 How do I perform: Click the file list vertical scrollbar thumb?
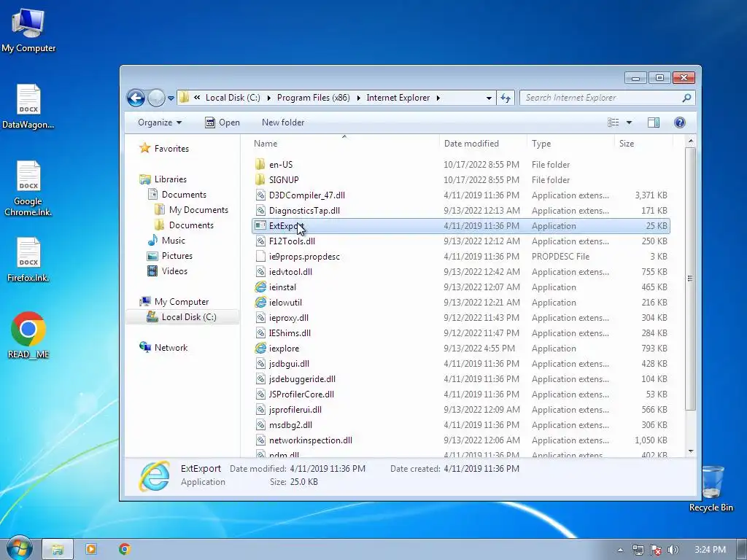pyautogui.click(x=690, y=279)
